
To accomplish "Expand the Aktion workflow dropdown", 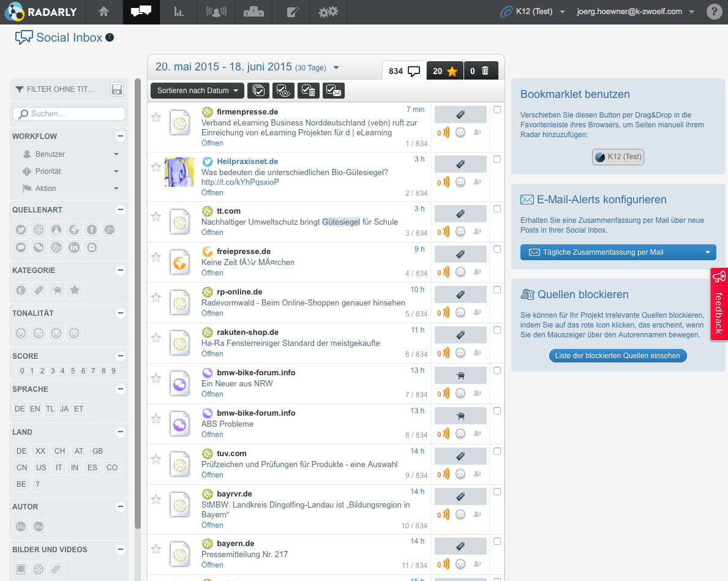I will (x=116, y=189).
